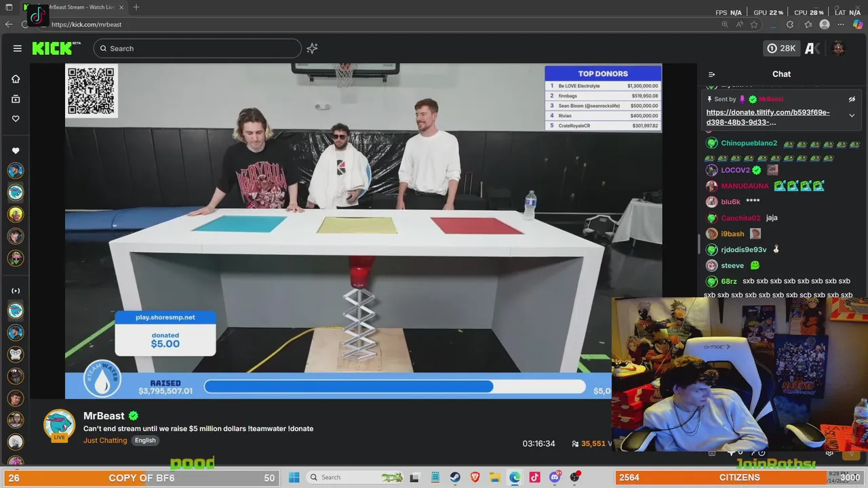This screenshot has height=488, width=868.
Task: Click username Chinopueblano2 in chat
Action: [749, 144]
